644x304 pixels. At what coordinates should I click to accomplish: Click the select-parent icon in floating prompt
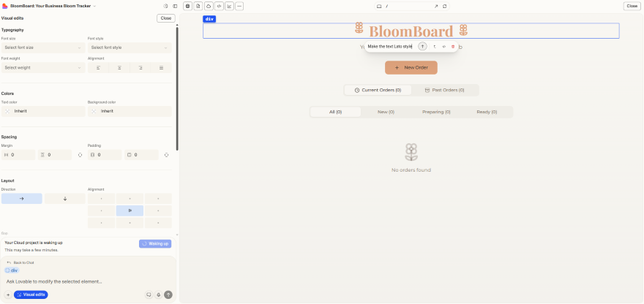(435, 46)
